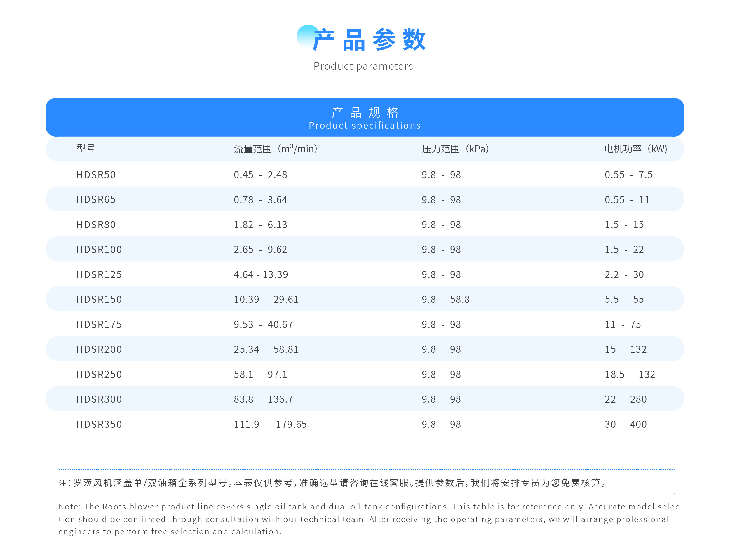Image resolution: width=730 pixels, height=560 pixels.
Task: Click the 型号 column header
Action: click(x=86, y=148)
